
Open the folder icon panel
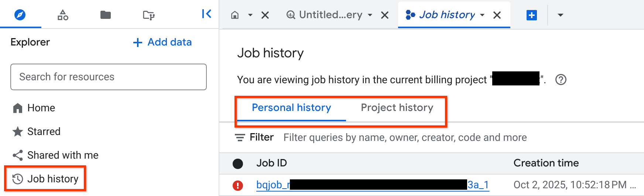pyautogui.click(x=106, y=15)
